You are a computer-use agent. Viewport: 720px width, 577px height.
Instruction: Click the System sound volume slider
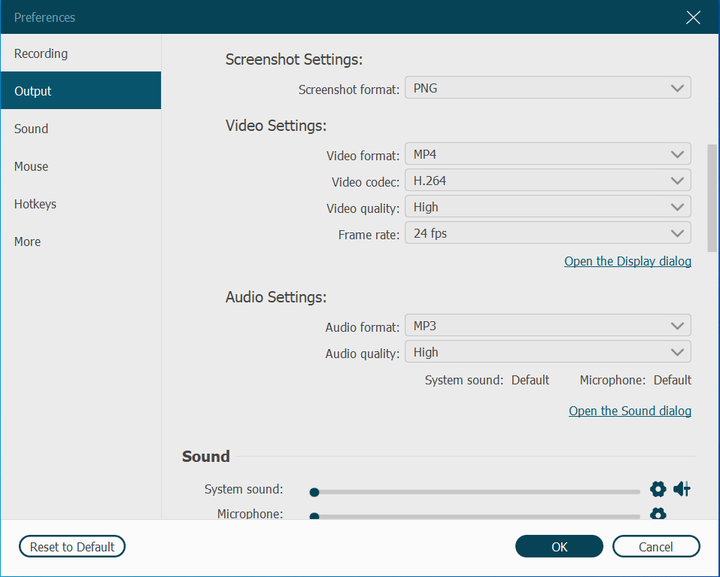pyautogui.click(x=476, y=492)
